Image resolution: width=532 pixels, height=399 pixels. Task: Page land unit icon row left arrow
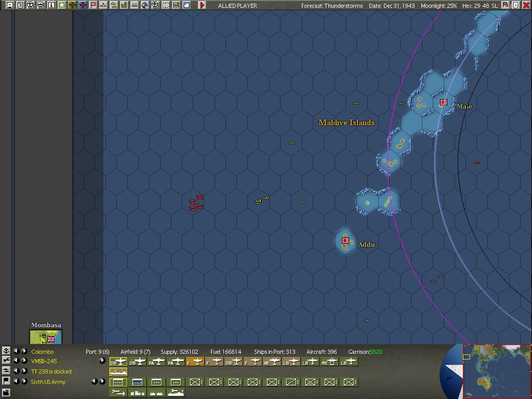pyautogui.click(x=94, y=381)
